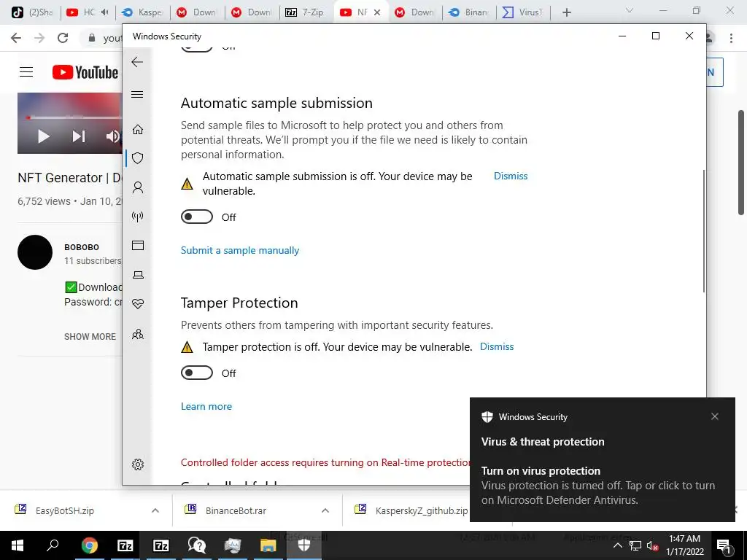Open the Windows Start menu
Viewport: 747px width, 560px height.
click(18, 545)
